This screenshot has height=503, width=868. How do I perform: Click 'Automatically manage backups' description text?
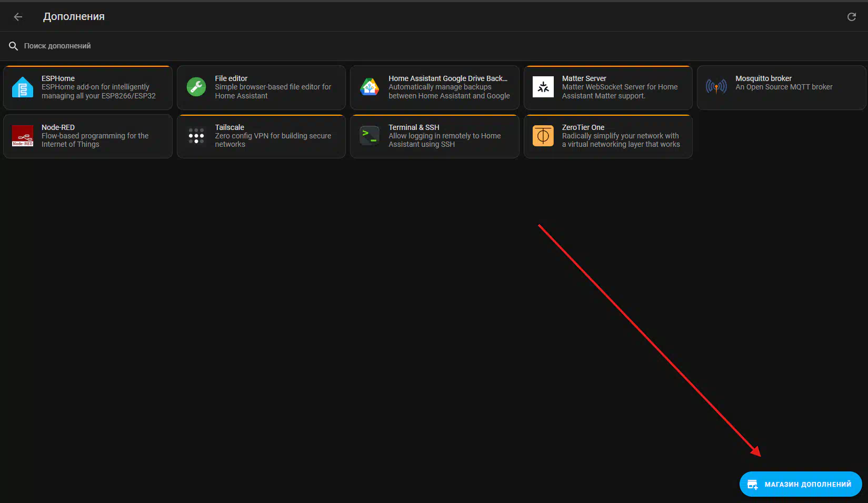[x=449, y=91]
